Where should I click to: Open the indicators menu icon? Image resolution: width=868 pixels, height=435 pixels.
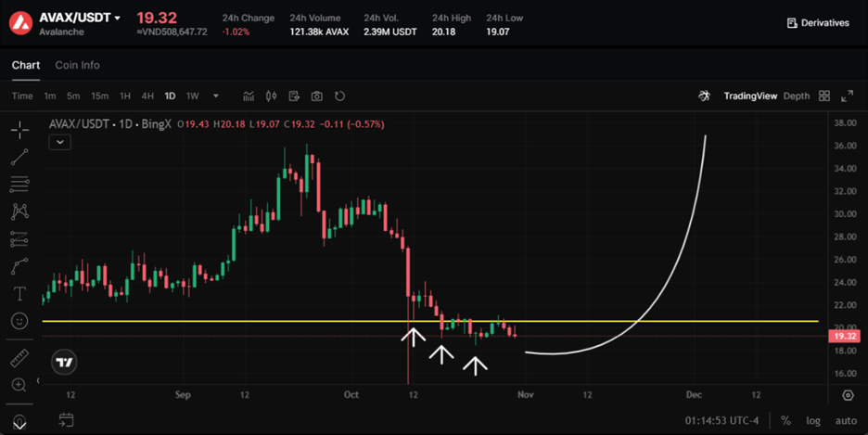point(249,96)
